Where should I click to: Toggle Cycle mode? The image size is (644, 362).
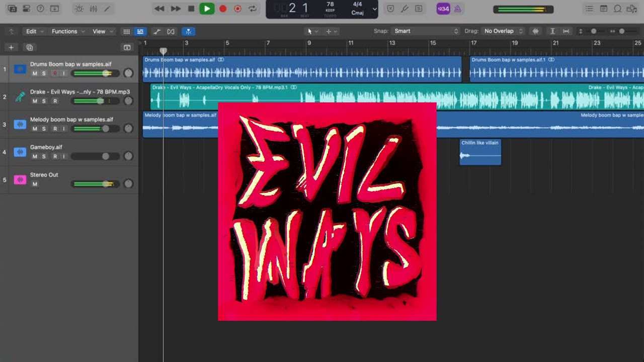[x=253, y=9]
